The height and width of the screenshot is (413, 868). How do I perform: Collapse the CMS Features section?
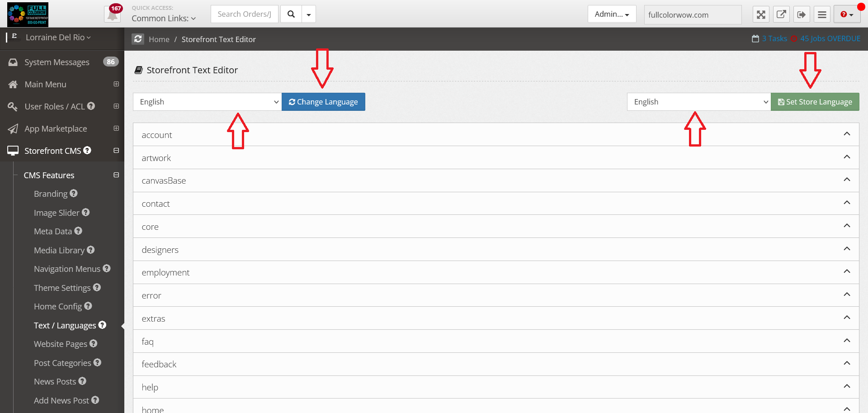116,175
